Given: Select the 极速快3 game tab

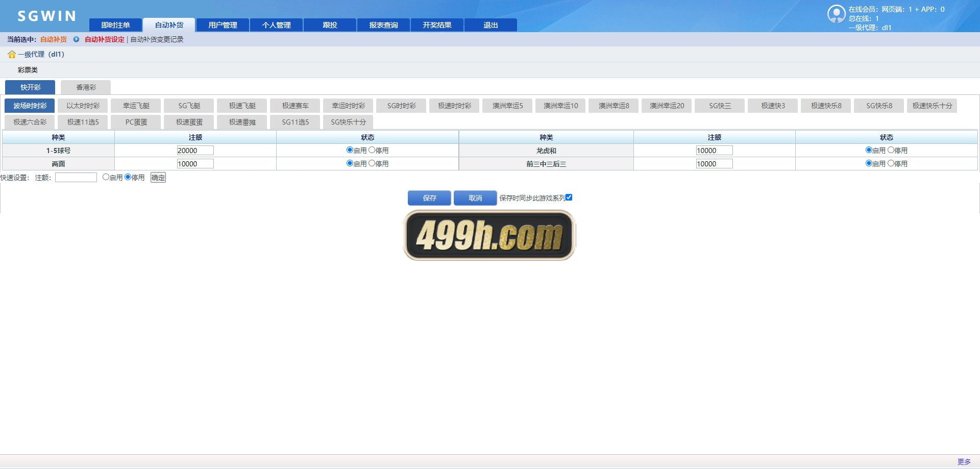Looking at the screenshot, I should pos(773,106).
